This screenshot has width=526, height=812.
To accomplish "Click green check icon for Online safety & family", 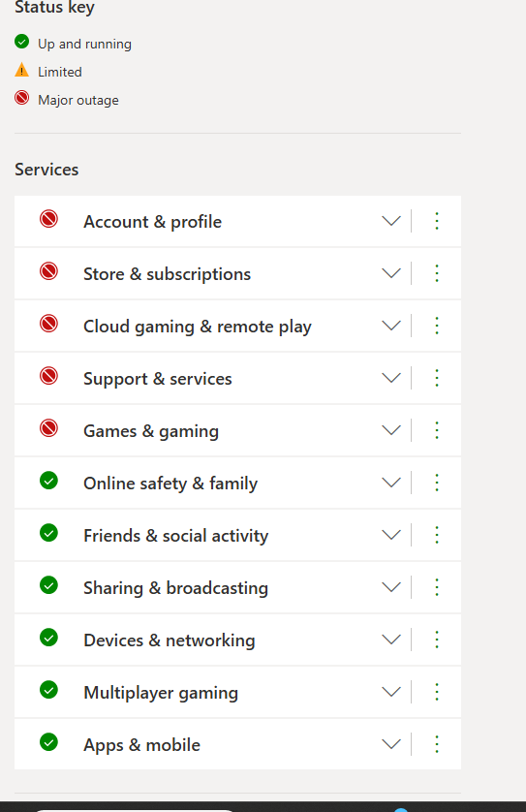I will coord(48,481).
